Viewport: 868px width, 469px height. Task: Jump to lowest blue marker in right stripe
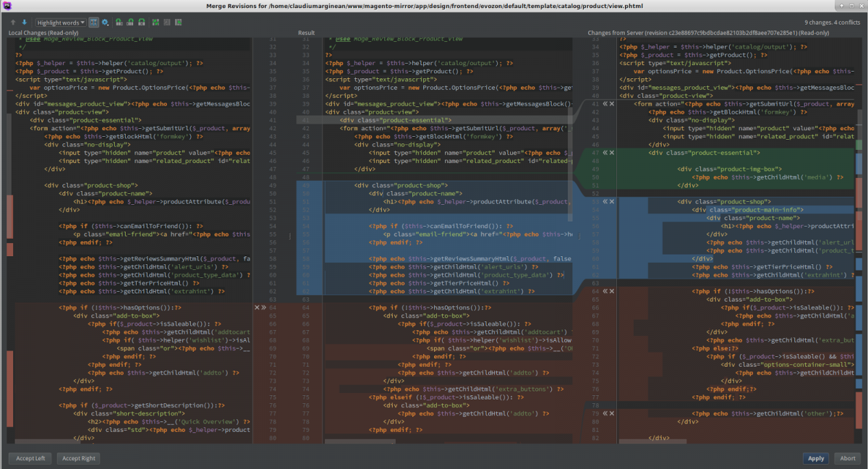[x=859, y=383]
